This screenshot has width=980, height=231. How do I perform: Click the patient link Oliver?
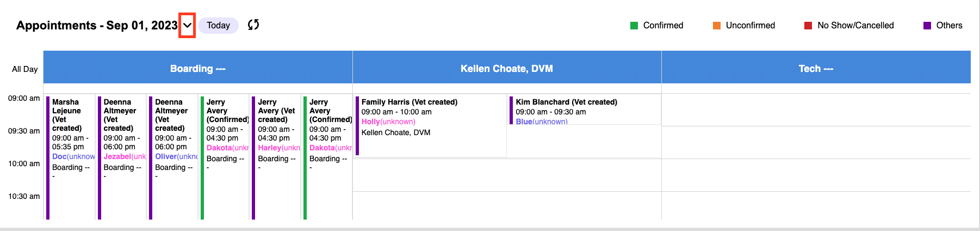pos(165,157)
